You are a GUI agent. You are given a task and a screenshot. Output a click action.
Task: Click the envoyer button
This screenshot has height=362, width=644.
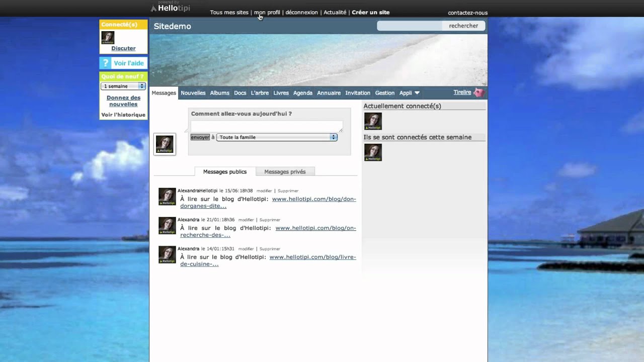tap(200, 137)
